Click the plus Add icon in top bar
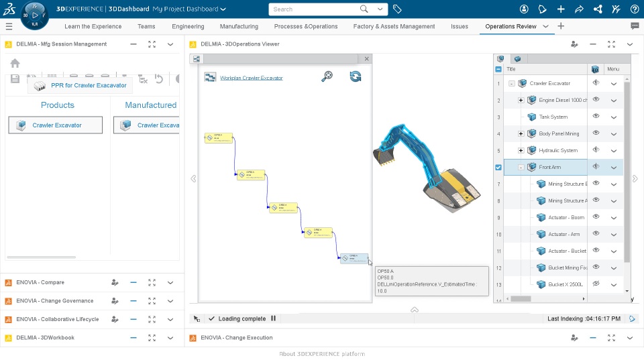This screenshot has width=644, height=362. click(561, 9)
